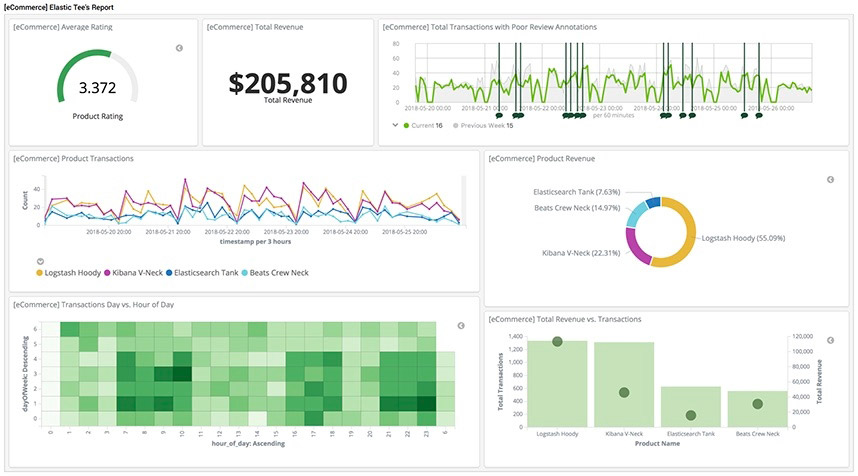Click the Kibana V-Neck (22.31%) label
The height and width of the screenshot is (476, 858).
tap(581, 253)
